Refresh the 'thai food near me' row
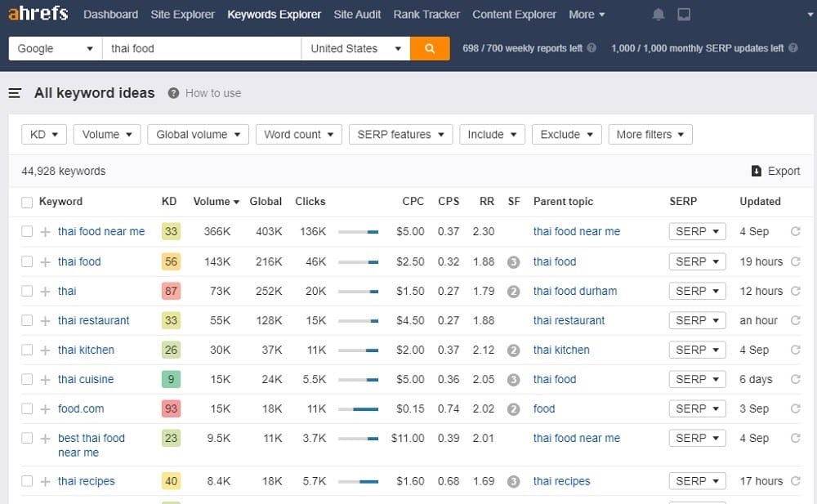 tap(795, 232)
